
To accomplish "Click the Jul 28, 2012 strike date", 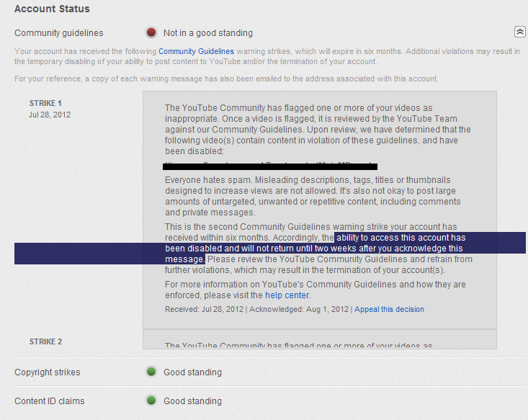I will (50, 115).
